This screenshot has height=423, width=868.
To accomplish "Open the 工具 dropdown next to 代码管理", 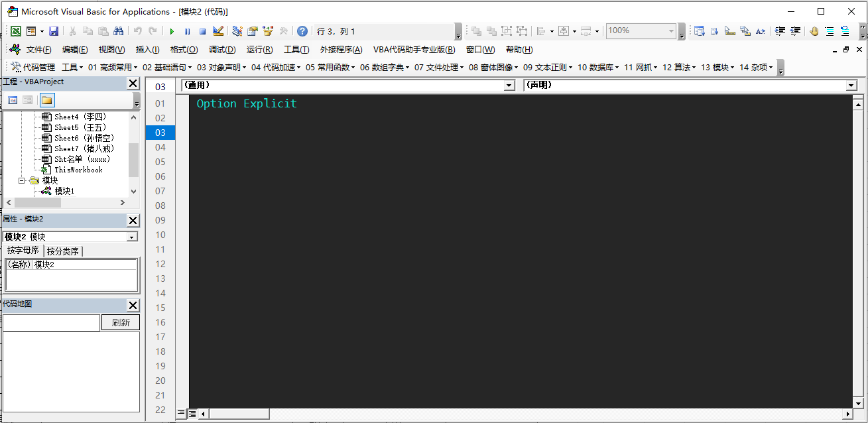I will 72,67.
